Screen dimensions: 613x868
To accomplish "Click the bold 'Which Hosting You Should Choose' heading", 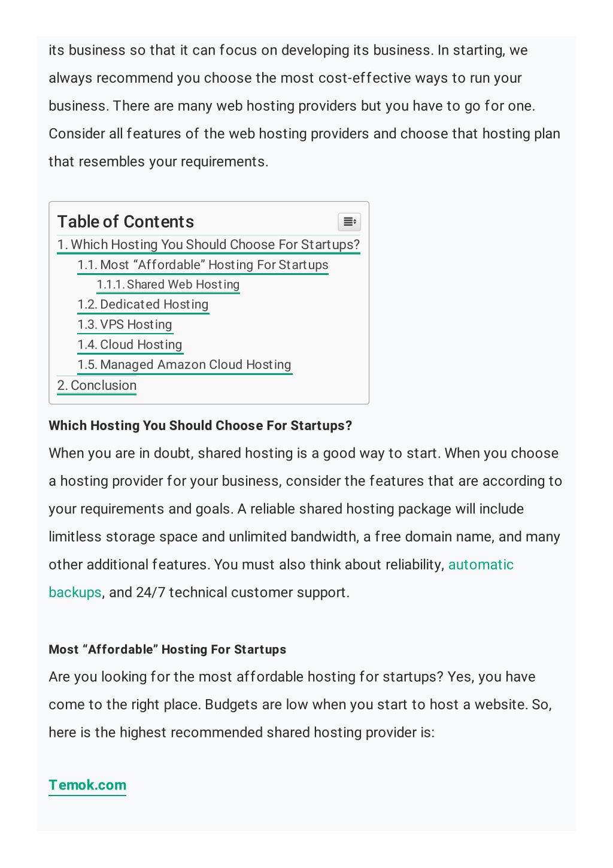I will [201, 425].
